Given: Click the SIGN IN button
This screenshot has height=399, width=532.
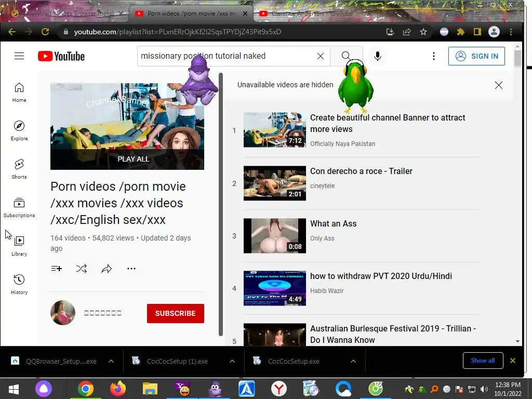Looking at the screenshot, I should click(x=476, y=56).
